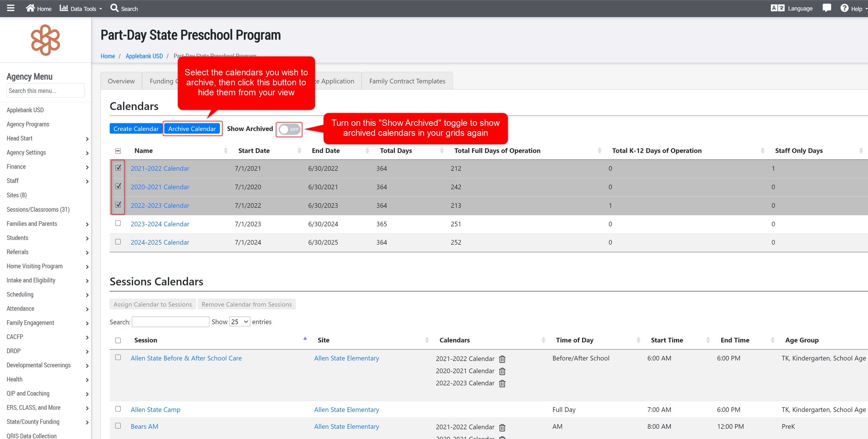Click the Archive Calendar button
The height and width of the screenshot is (439, 868).
coord(192,129)
